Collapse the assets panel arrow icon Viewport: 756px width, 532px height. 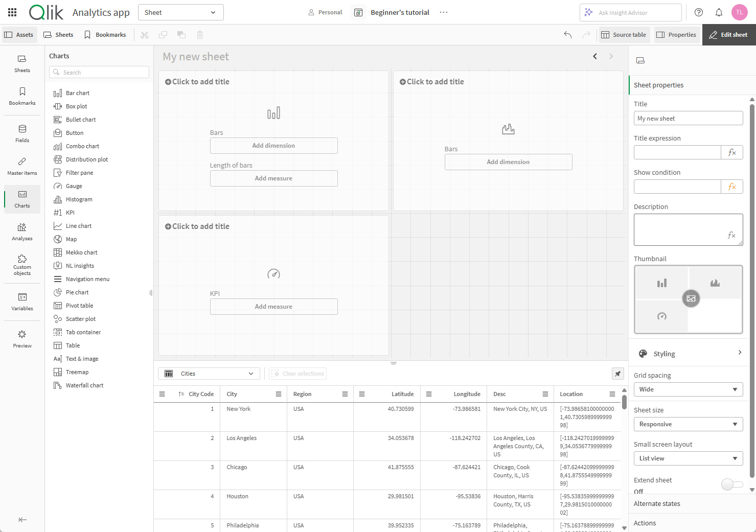pos(22,520)
